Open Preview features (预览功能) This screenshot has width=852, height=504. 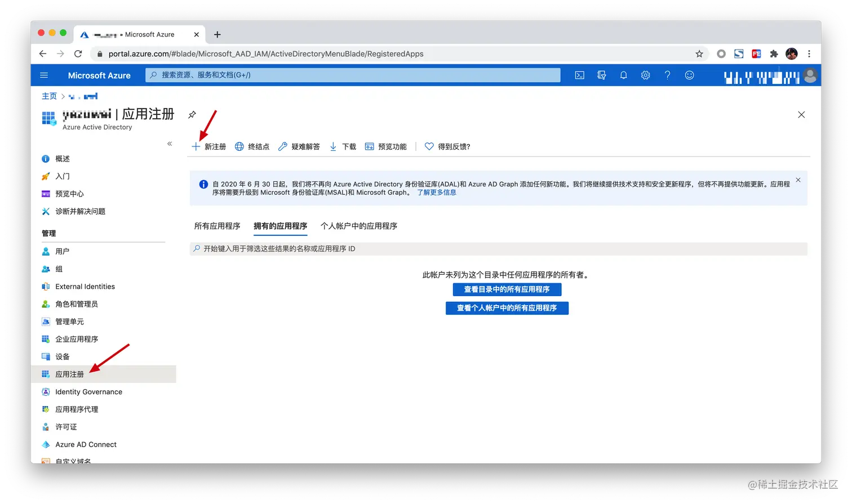pyautogui.click(x=385, y=146)
